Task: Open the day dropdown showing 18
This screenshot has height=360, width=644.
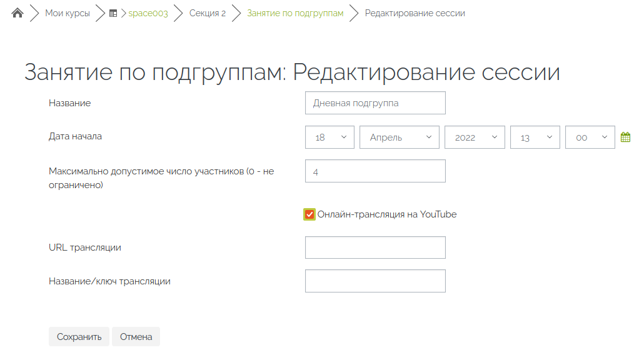Action: pos(330,137)
